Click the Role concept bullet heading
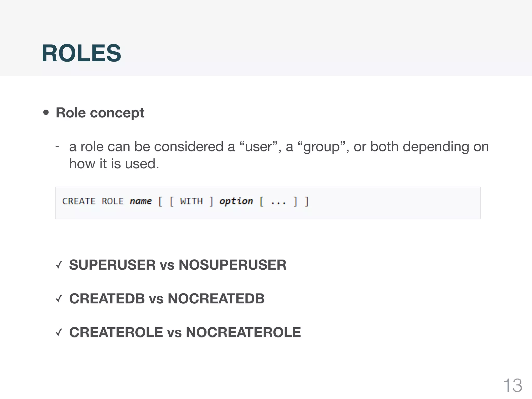Viewport: 532px width, 399px height. [x=100, y=113]
